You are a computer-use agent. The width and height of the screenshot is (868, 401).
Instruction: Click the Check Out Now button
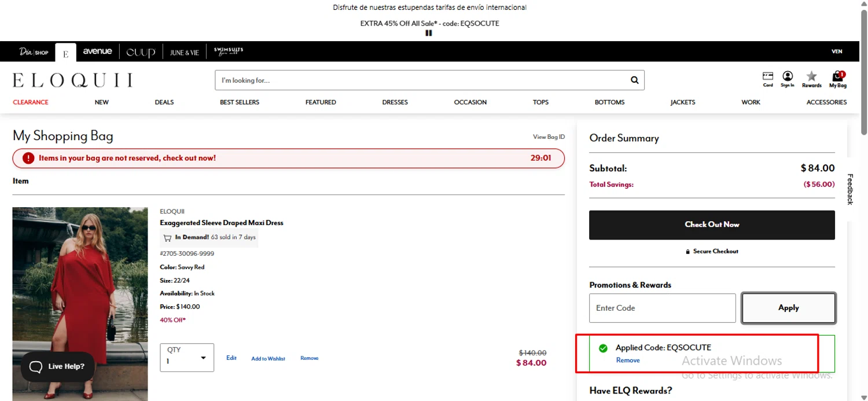tap(712, 225)
